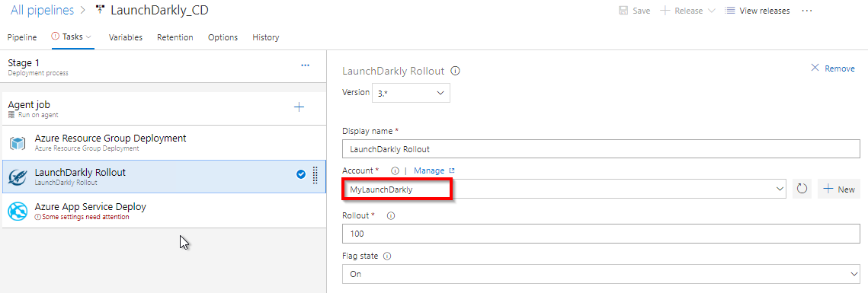The height and width of the screenshot is (293, 868).
Task: Toggle the checkmark on LaunchDarkly Rollout task
Action: [x=300, y=175]
